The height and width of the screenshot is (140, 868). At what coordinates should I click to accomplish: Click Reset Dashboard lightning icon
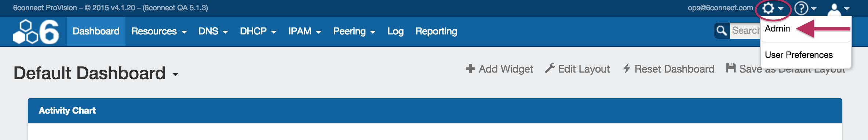coord(627,68)
